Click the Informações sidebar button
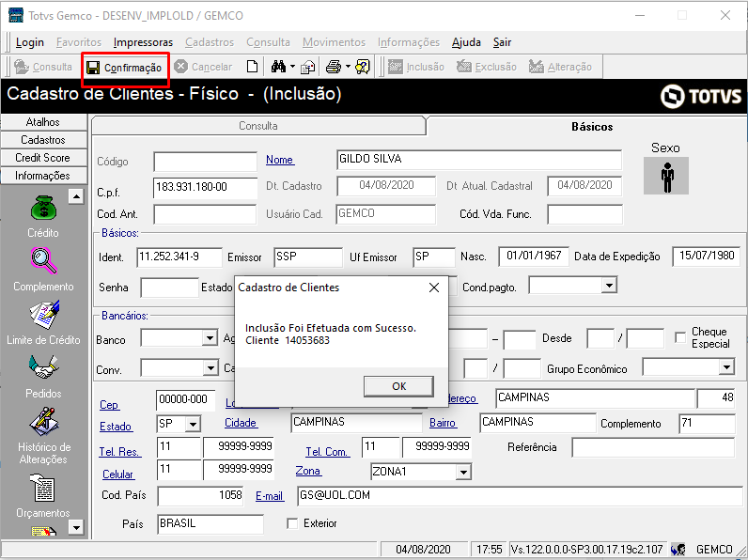The image size is (748, 560). [x=43, y=176]
